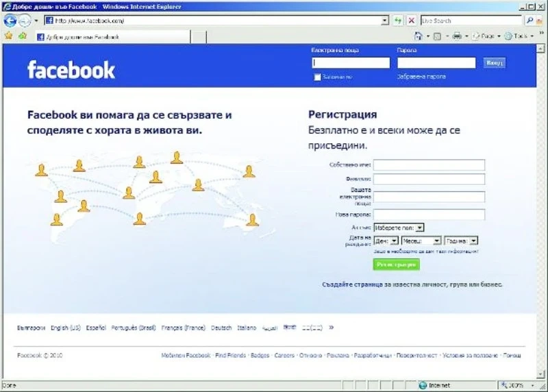
Task: Open the Изберете пол gender dropdown
Action: click(399, 228)
